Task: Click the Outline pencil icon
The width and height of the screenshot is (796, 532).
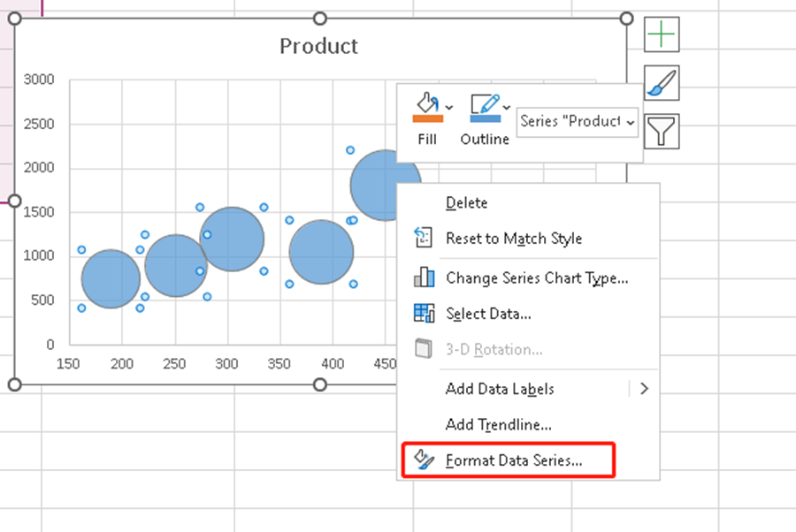Action: pyautogui.click(x=485, y=103)
